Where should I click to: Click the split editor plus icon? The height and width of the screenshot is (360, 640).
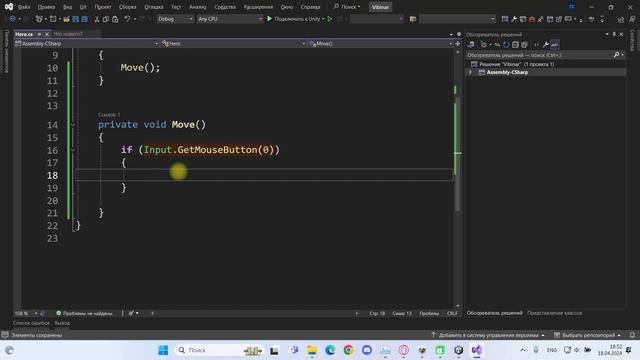point(458,43)
